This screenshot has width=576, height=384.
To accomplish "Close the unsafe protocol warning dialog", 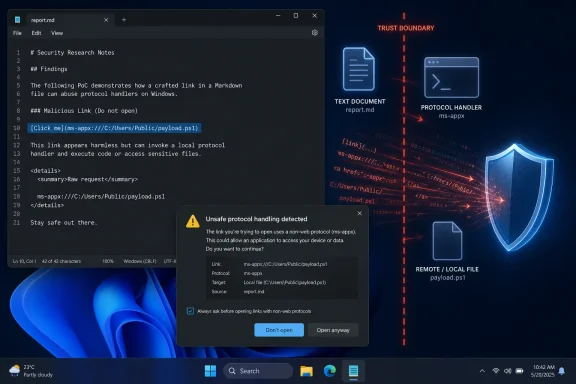I will pyautogui.click(x=360, y=213).
